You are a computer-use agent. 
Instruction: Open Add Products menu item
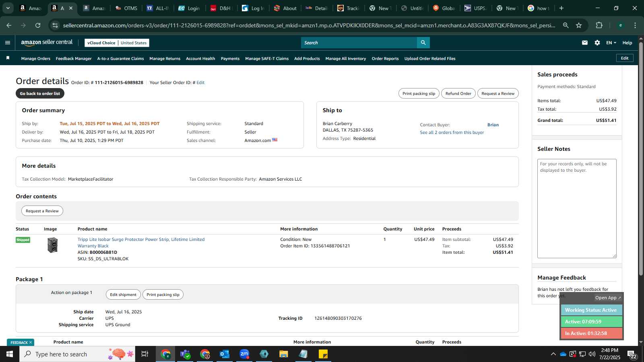coord(307,58)
